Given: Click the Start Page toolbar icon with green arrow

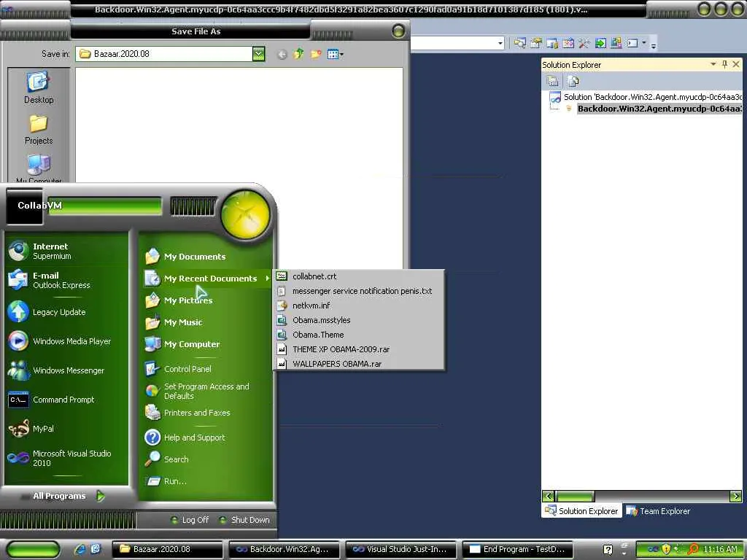Looking at the screenshot, I should pos(600,43).
